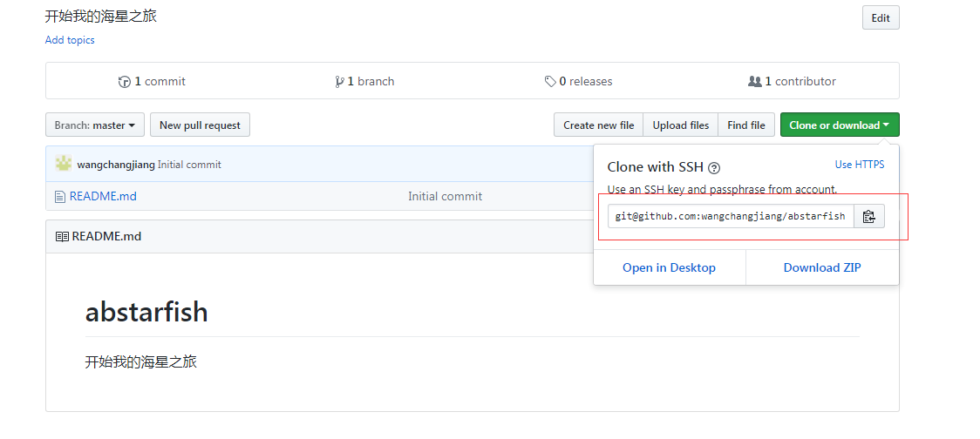This screenshot has width=980, height=439.
Task: Click the Add topics link
Action: tap(70, 40)
